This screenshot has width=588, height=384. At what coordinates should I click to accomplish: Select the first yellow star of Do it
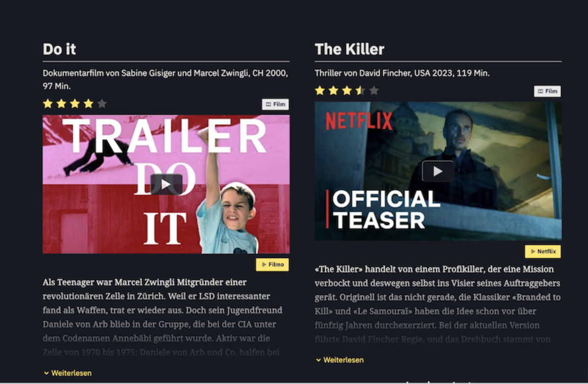click(48, 103)
